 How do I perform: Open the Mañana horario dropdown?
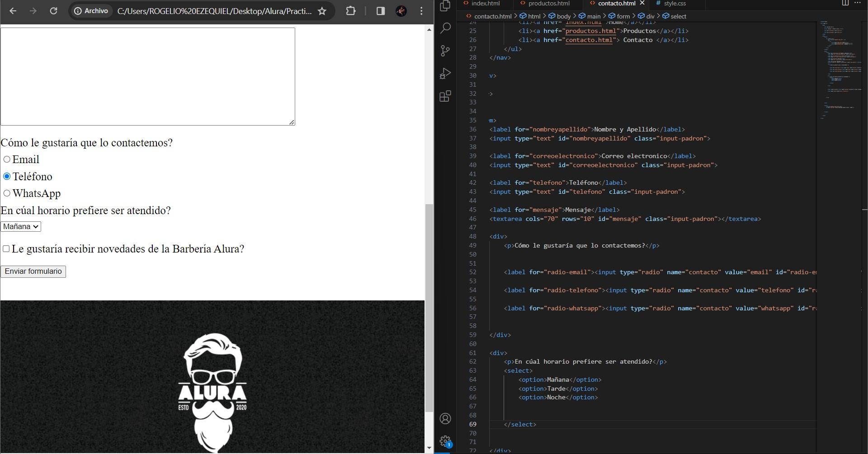[21, 227]
